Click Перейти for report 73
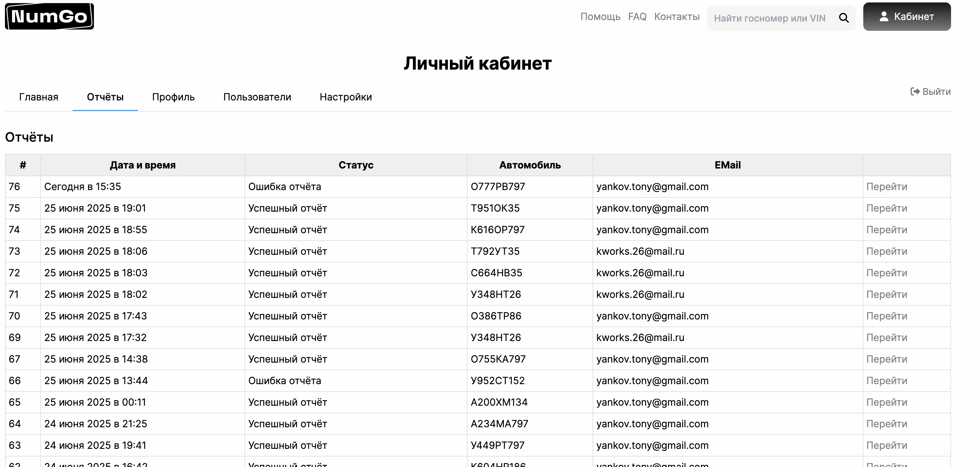Image resolution: width=980 pixels, height=467 pixels. [x=886, y=251]
